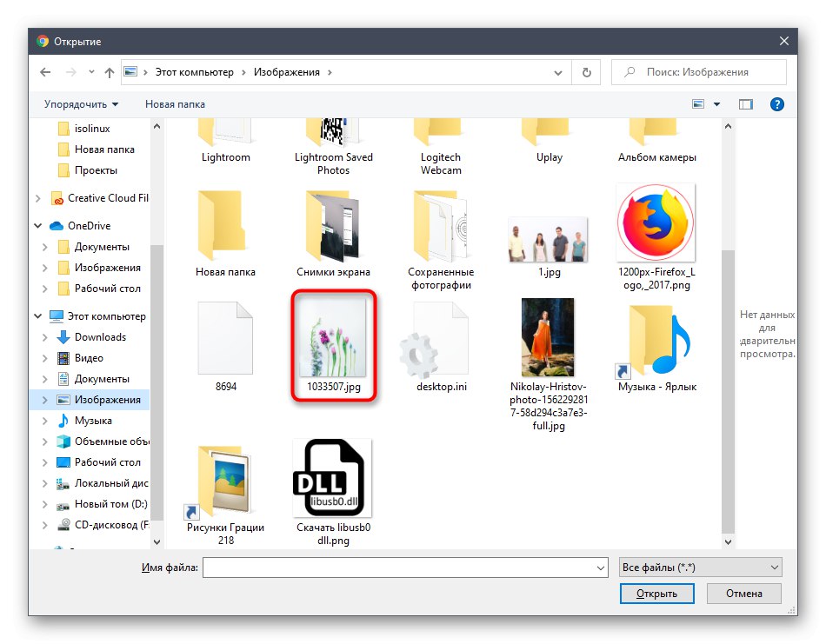Switch thumbnail view using the view icon
This screenshot has height=644, width=826.
pyautogui.click(x=697, y=103)
